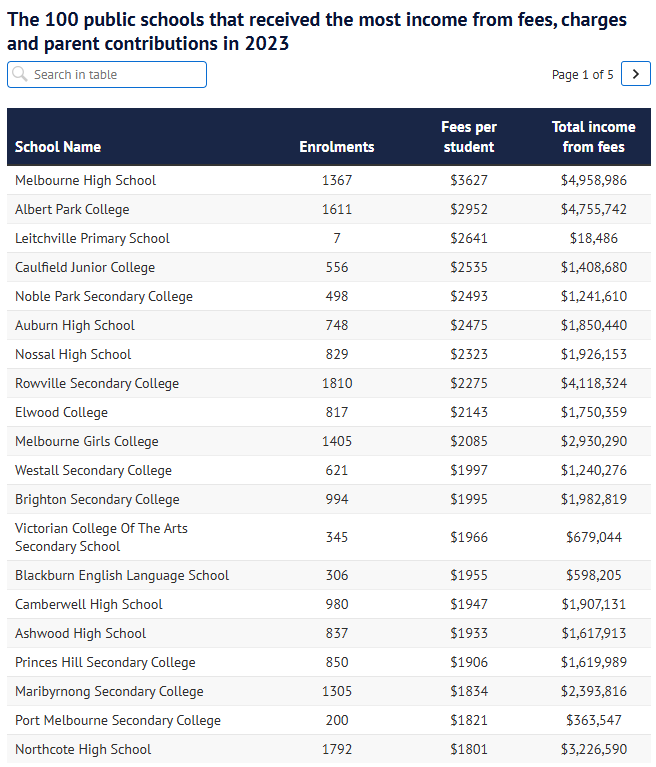This screenshot has height=767, width=656.
Task: Select fees per student $1966
Action: point(469,537)
